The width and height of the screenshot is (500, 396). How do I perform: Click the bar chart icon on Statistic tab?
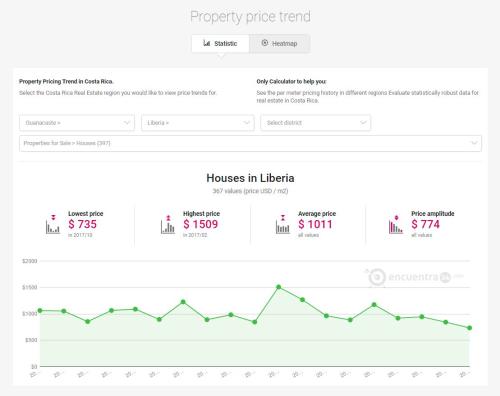coord(207,43)
